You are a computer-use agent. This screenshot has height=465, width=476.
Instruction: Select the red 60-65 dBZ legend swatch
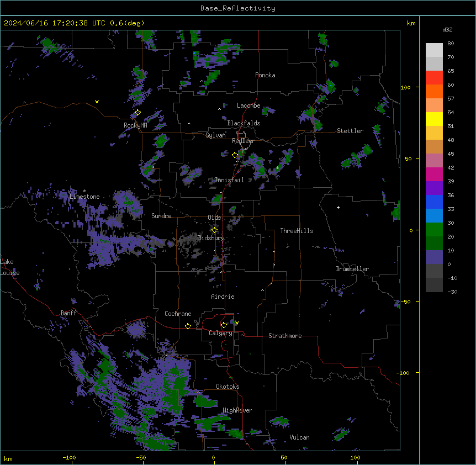click(434, 77)
